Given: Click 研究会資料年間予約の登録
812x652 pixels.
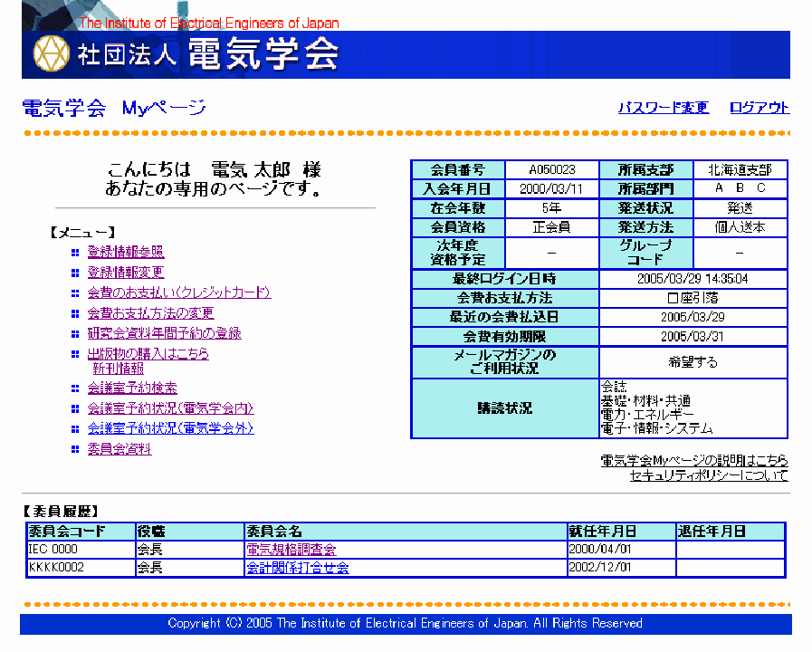Looking at the screenshot, I should click(164, 333).
